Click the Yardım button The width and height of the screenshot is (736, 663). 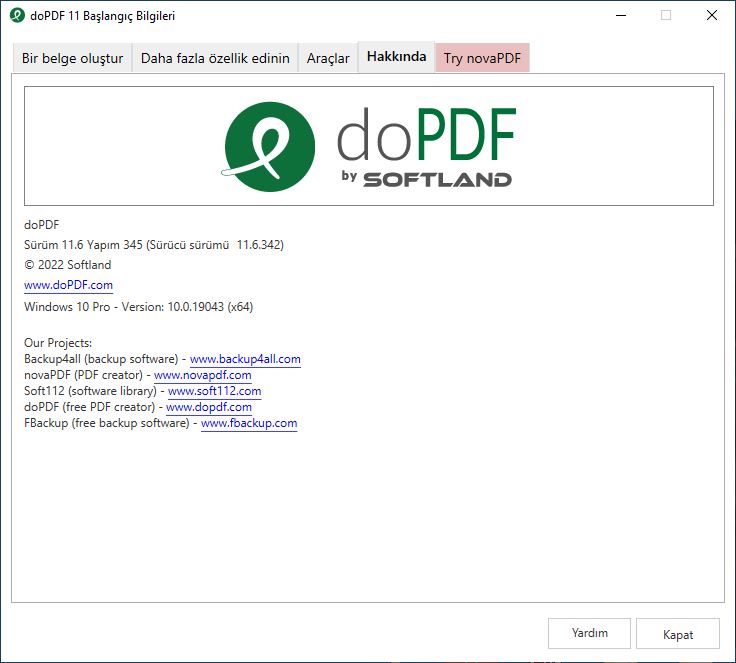(589, 633)
